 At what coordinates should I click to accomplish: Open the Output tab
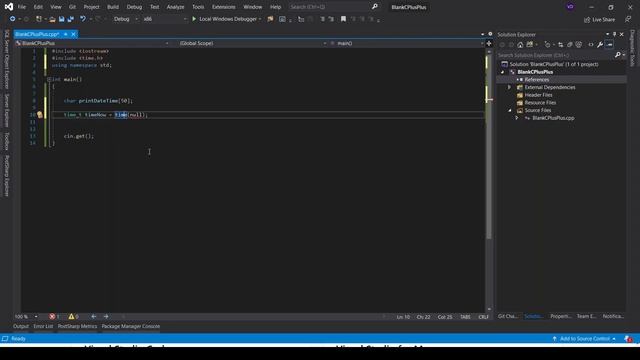pyautogui.click(x=21, y=326)
